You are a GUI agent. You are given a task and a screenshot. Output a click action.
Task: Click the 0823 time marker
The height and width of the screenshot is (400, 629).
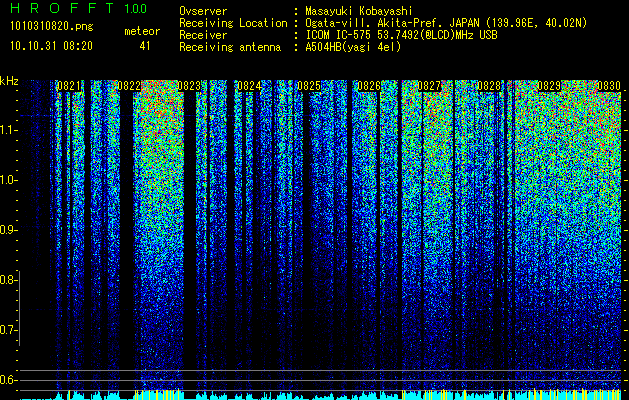click(189, 86)
